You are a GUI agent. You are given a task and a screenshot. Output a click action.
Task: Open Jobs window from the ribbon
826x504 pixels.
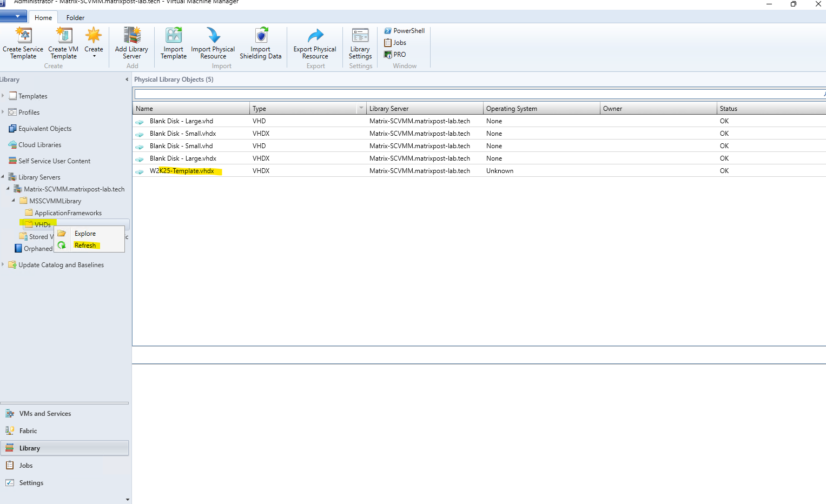[395, 43]
